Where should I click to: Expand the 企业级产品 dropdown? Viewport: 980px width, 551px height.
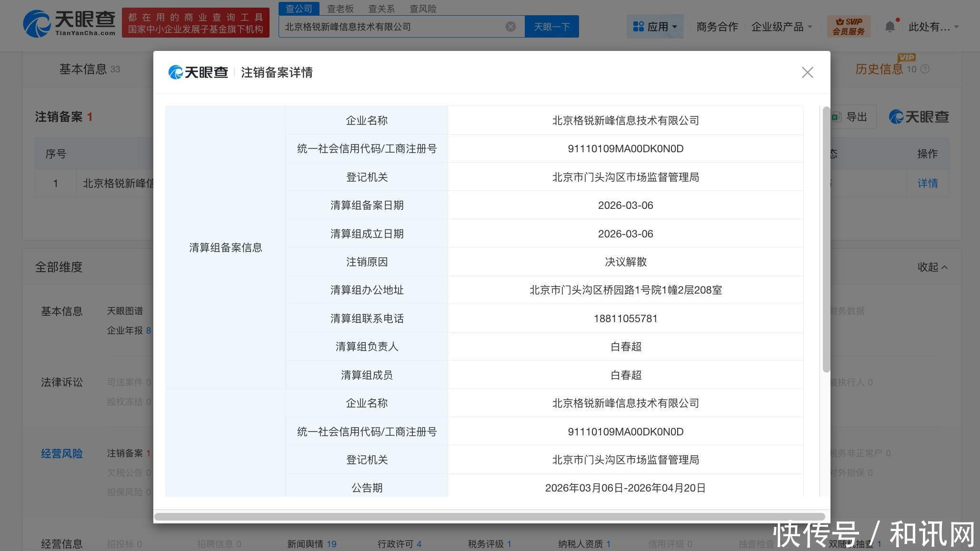point(781,27)
